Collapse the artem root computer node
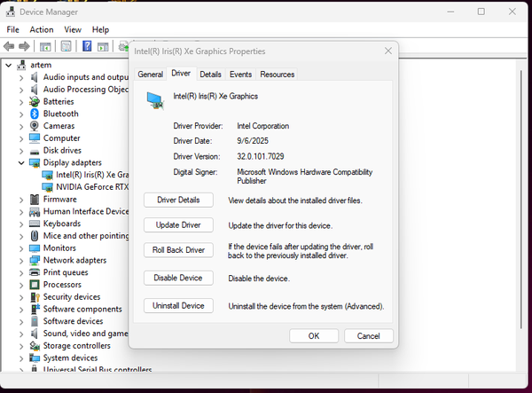 point(9,65)
